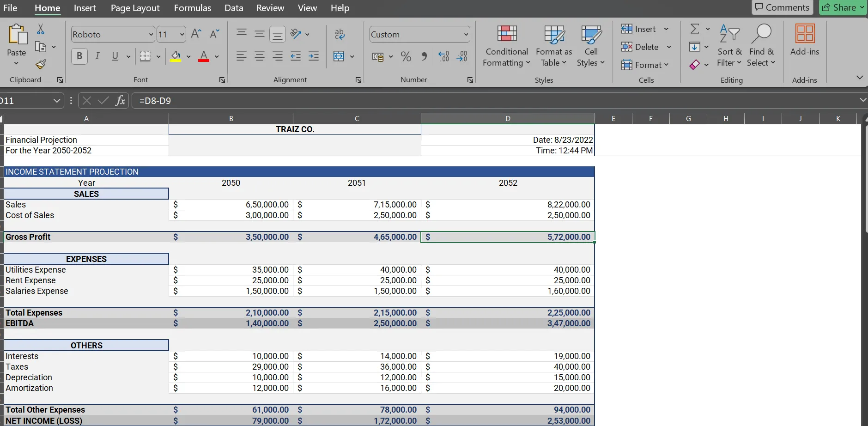
Task: Align text left
Action: (241, 56)
